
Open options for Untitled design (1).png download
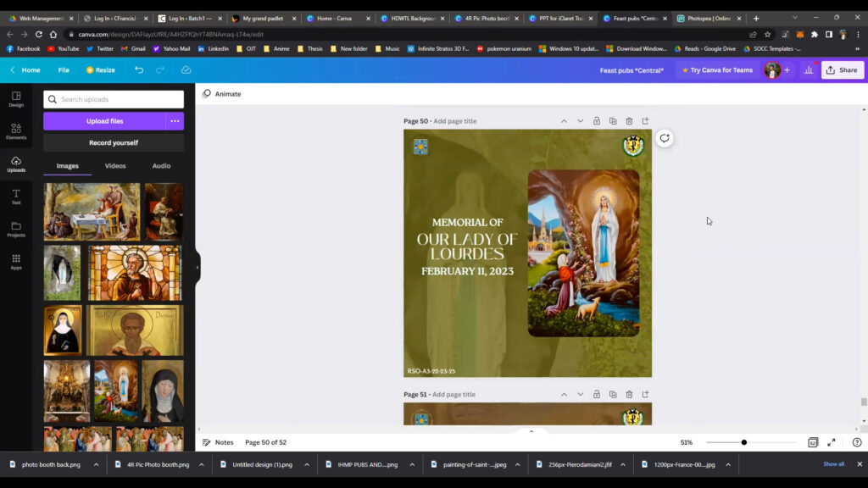pos(307,465)
